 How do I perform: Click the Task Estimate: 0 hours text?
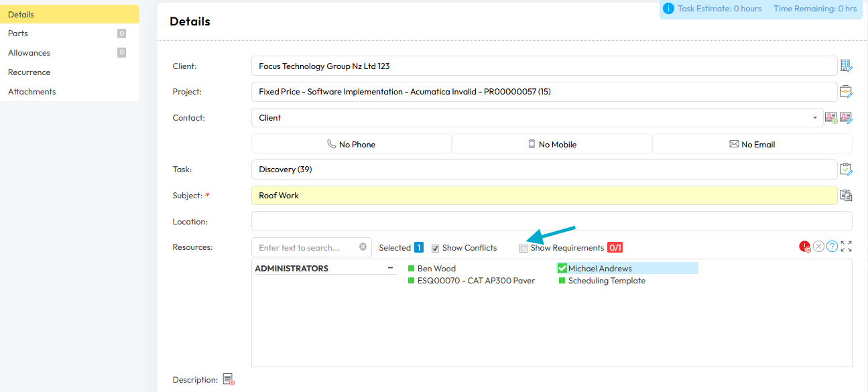(720, 9)
